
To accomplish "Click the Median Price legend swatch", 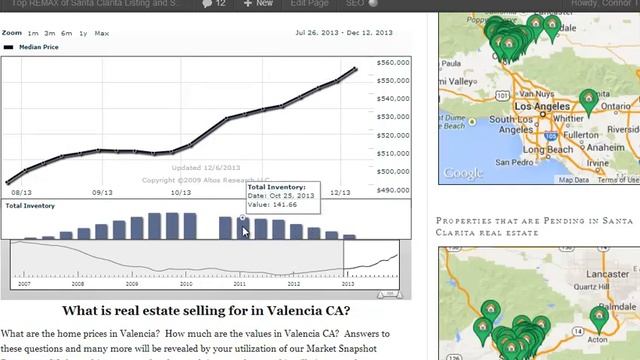I will [x=8, y=47].
